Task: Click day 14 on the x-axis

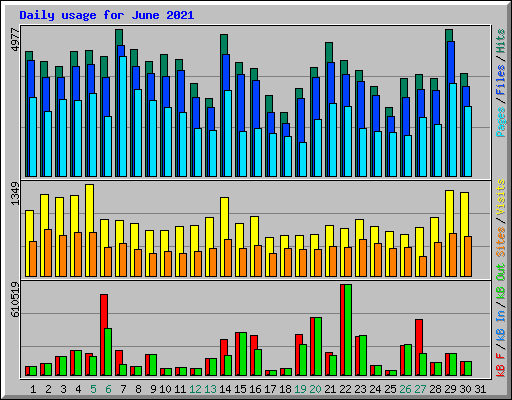Action: (225, 389)
